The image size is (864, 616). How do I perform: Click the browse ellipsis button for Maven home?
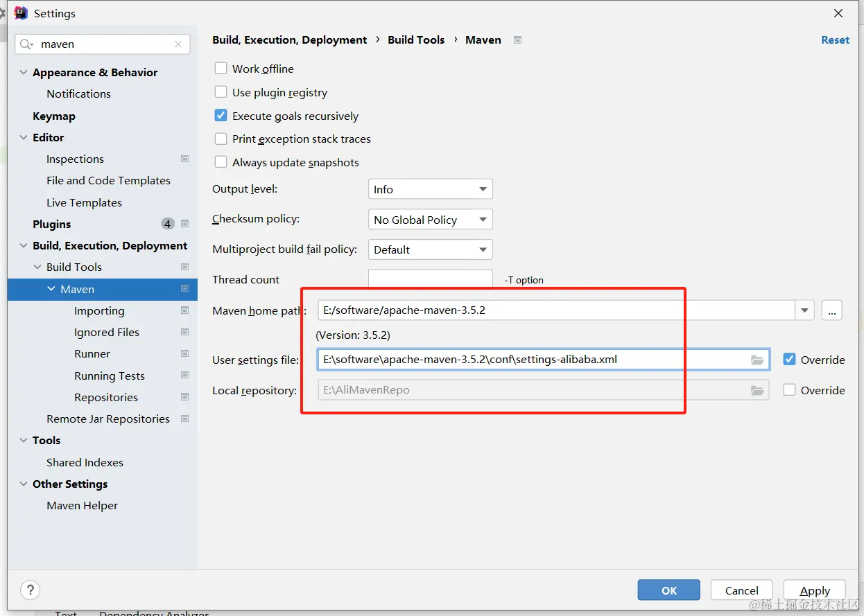[831, 310]
